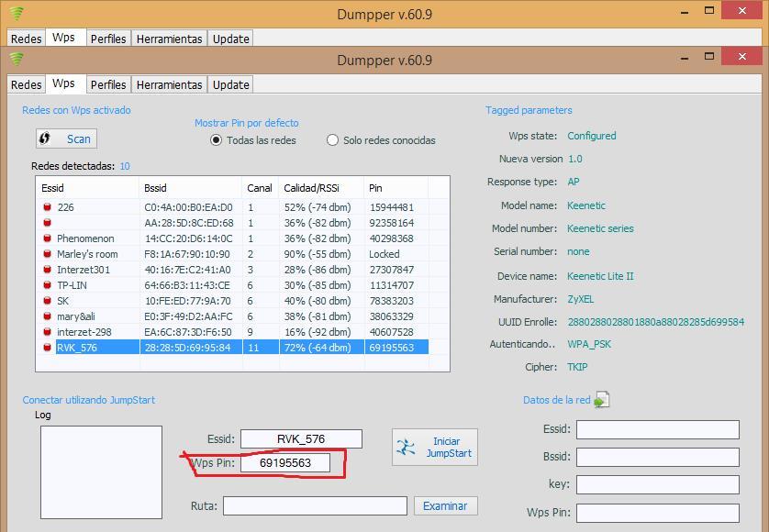
Task: Click the Iniciar JumpStart button
Action: point(435,448)
